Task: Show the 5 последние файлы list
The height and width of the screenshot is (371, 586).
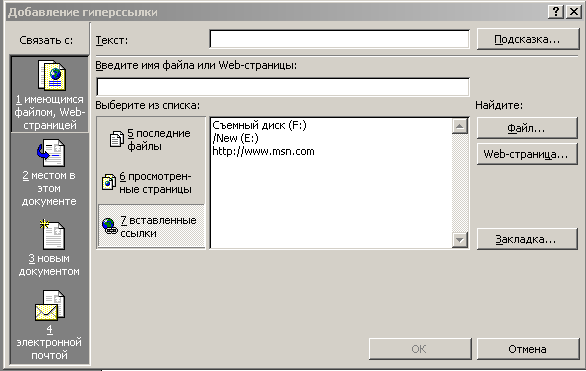Action: pyautogui.click(x=151, y=140)
